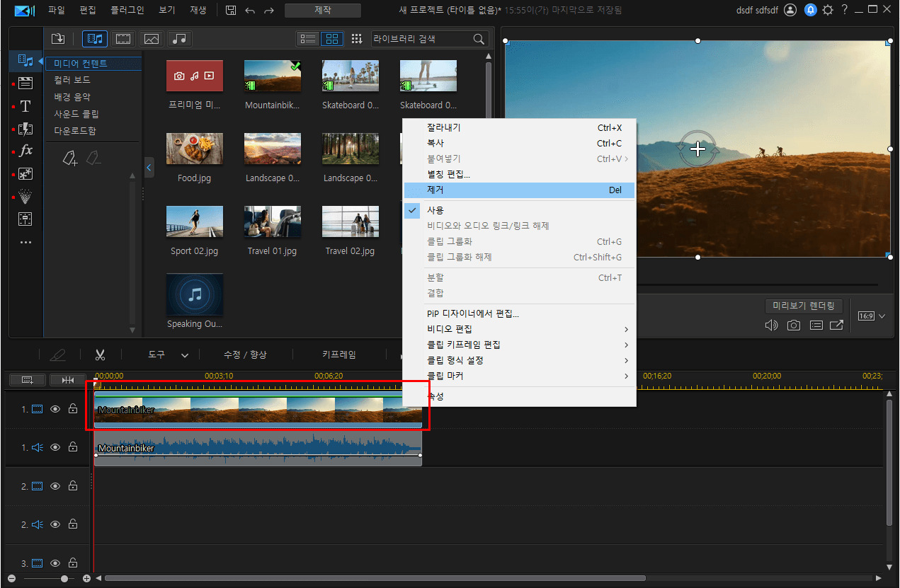Open the Title Room T icon
Screen dimensions: 900x588
point(25,106)
